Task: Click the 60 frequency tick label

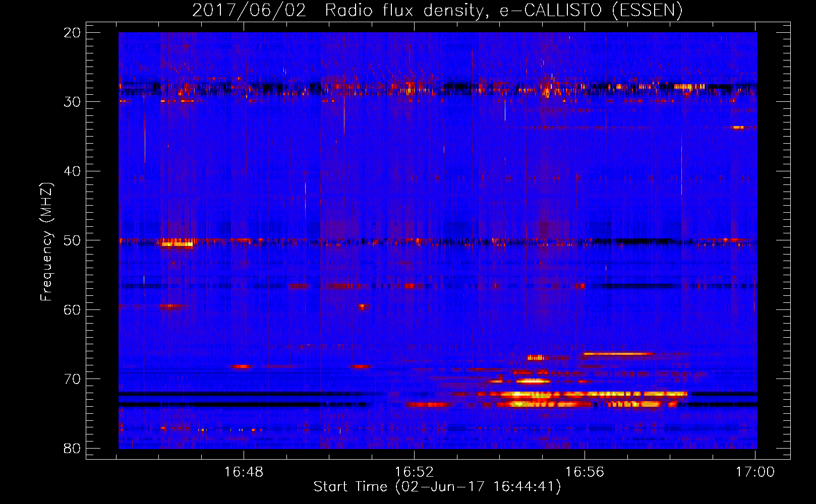Action: point(72,309)
